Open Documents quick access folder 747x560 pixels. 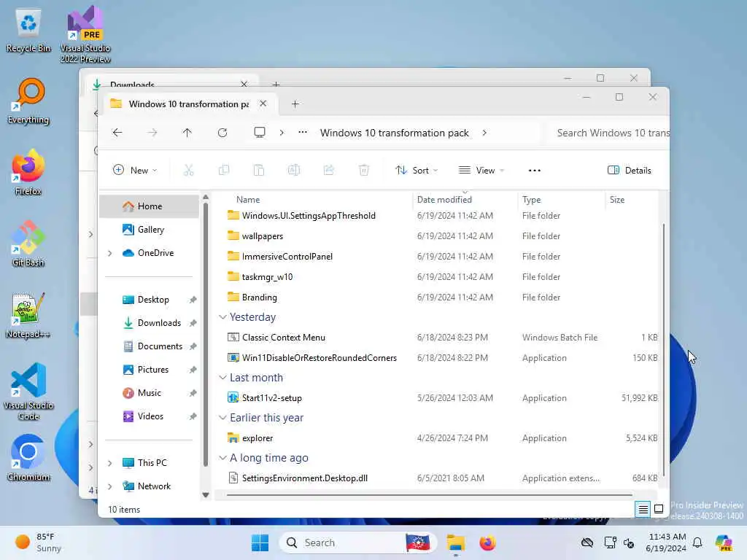149,346
